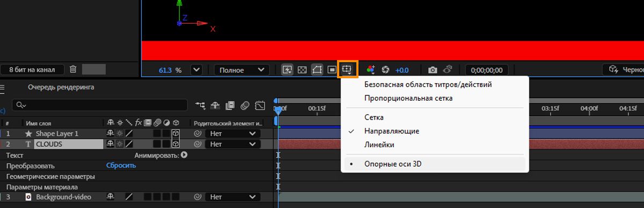Delete selected project item with trash icon

[74, 69]
